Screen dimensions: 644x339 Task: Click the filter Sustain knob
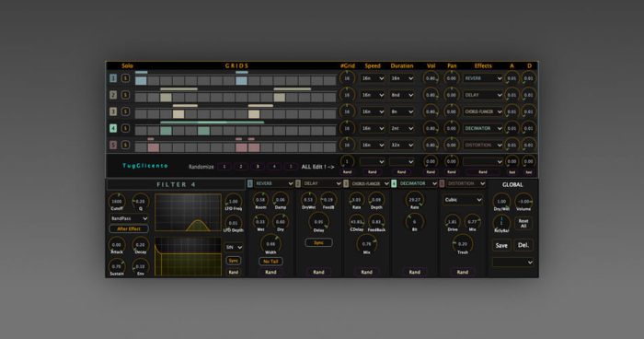117,266
